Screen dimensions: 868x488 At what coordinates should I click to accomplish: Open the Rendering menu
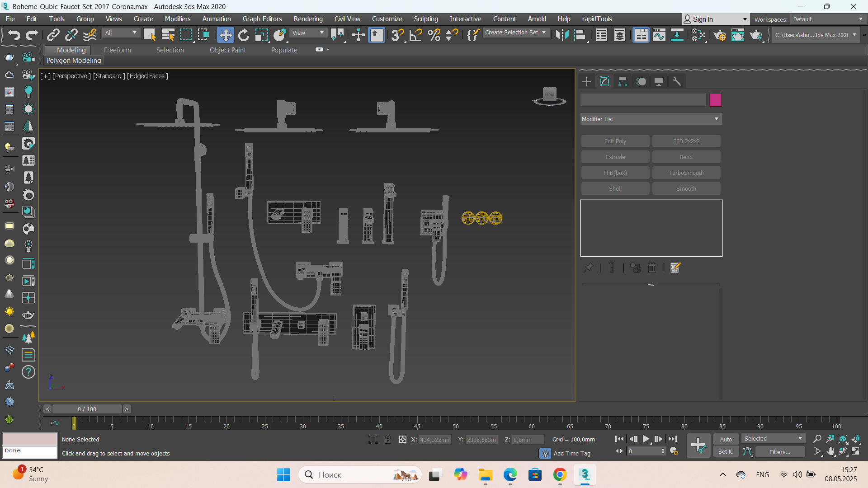[x=308, y=19]
